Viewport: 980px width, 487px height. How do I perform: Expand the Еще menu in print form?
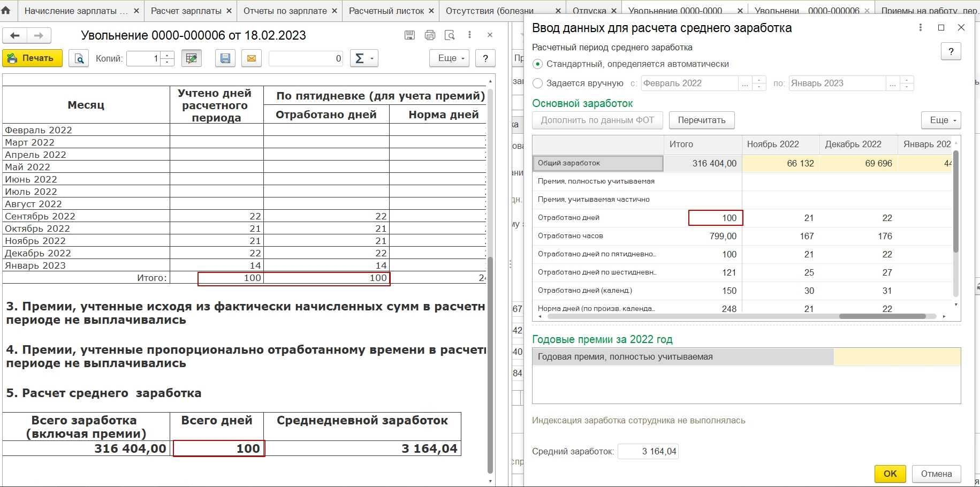pyautogui.click(x=449, y=58)
